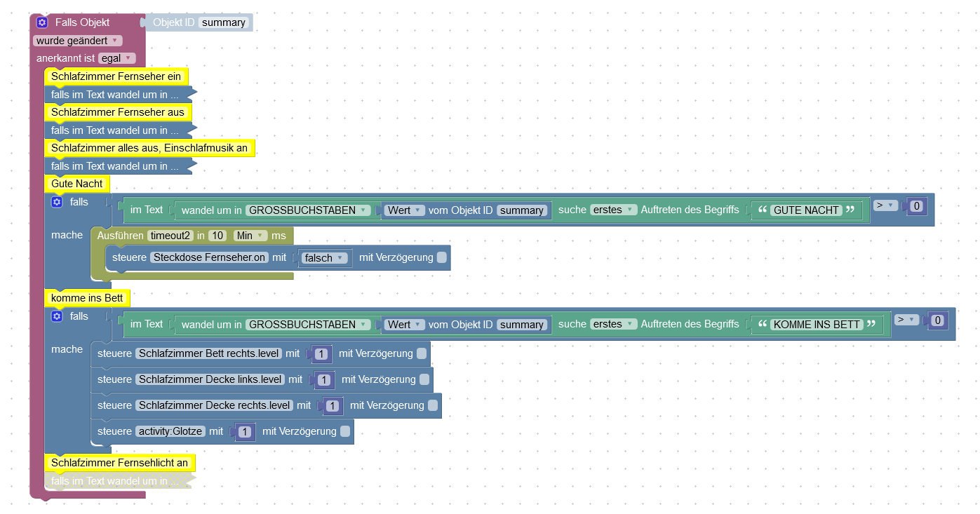The height and width of the screenshot is (514, 980).
Task: Click value '1' for Schlafzimmer Decke rechts.level
Action: point(333,406)
